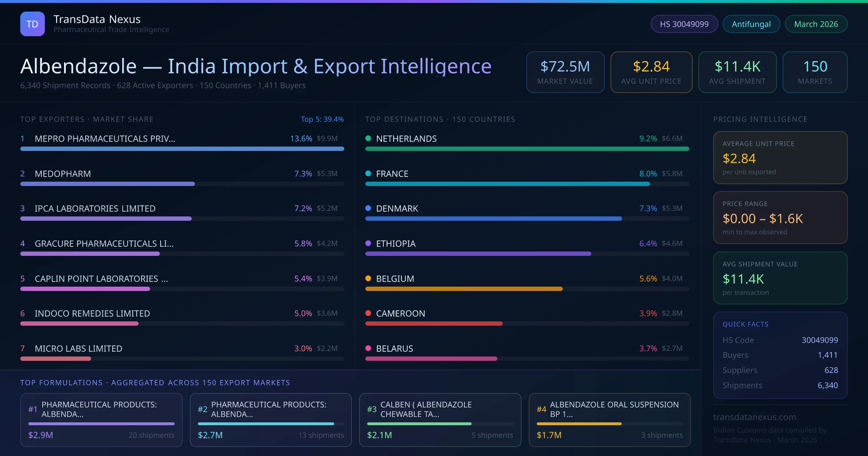
Task: Click the Belgium orange dot marker
Action: (x=368, y=278)
